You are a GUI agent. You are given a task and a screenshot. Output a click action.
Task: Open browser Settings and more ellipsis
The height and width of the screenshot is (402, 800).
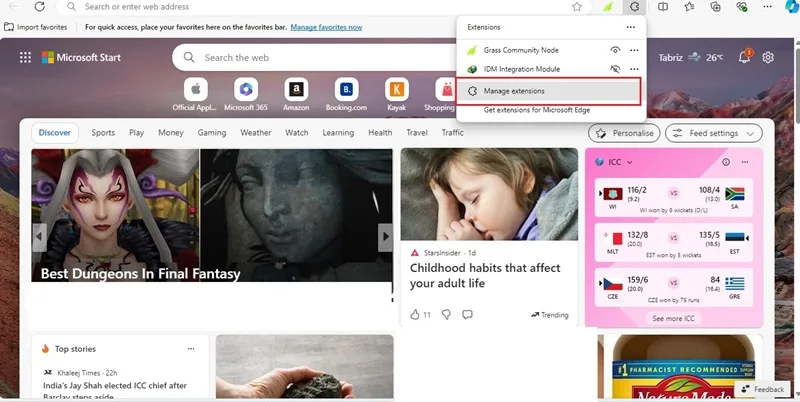[767, 7]
